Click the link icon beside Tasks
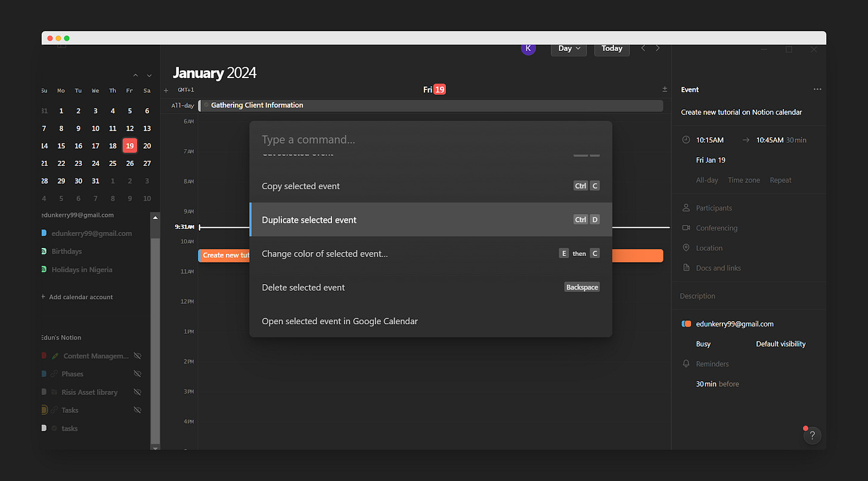This screenshot has width=868, height=481. point(55,410)
